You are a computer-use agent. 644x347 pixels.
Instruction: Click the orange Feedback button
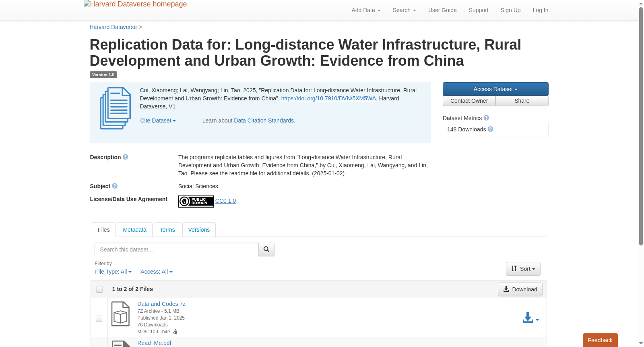(600, 340)
